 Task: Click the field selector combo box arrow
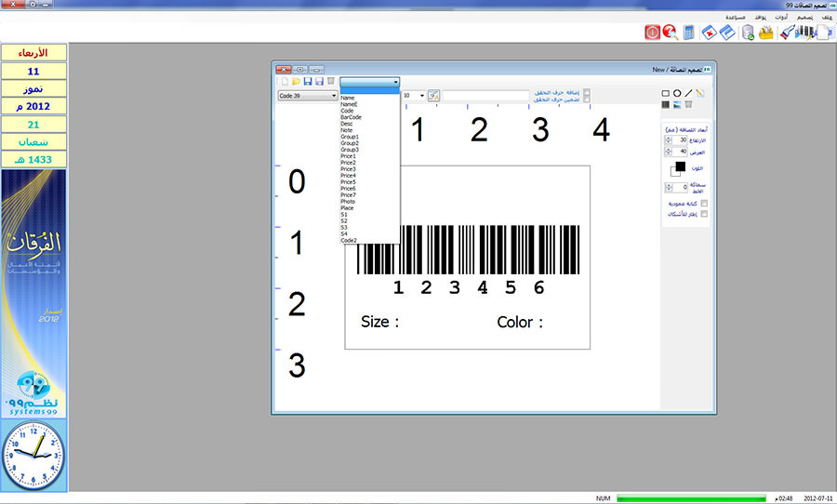(395, 82)
